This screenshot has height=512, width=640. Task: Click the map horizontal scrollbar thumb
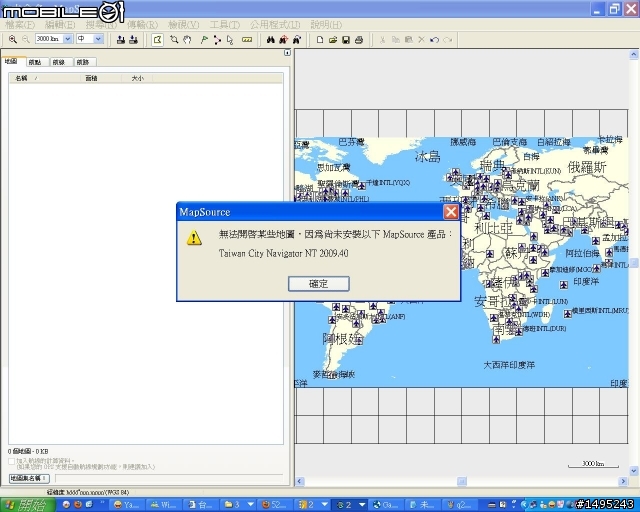[462, 481]
